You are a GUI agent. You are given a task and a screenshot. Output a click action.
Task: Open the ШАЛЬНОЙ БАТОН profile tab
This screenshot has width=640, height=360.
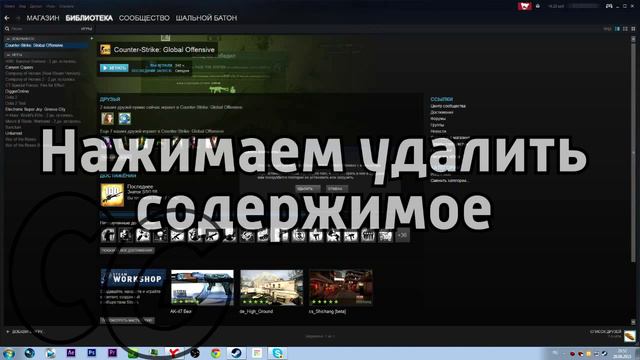coord(206,18)
